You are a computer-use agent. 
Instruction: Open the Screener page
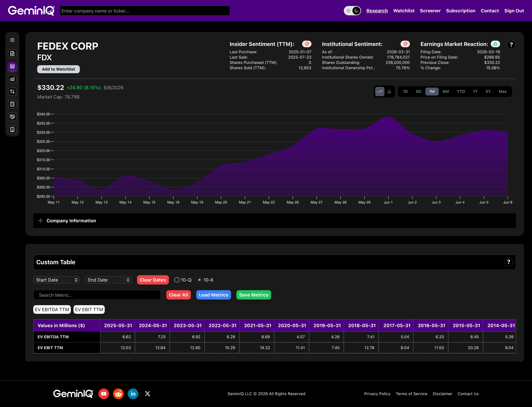(430, 11)
